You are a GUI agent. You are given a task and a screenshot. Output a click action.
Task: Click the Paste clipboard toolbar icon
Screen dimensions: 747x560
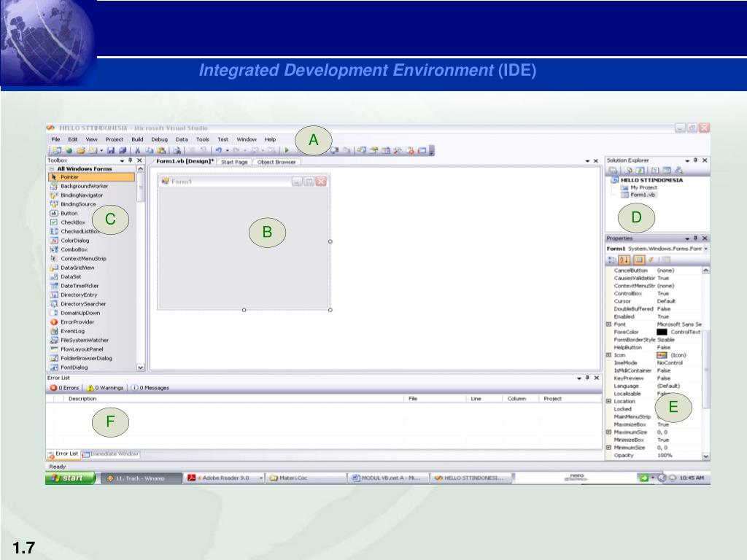pos(161,150)
